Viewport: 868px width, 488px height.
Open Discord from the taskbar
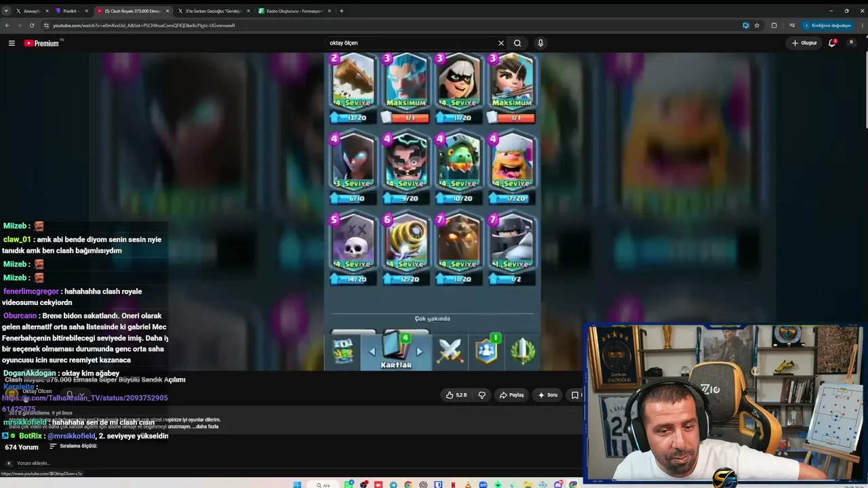(x=558, y=485)
